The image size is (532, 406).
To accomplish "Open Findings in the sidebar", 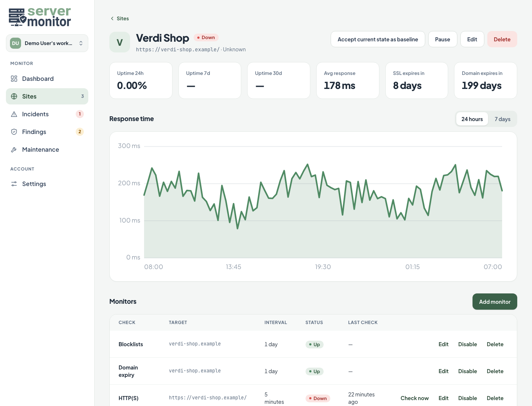I will click(x=47, y=132).
